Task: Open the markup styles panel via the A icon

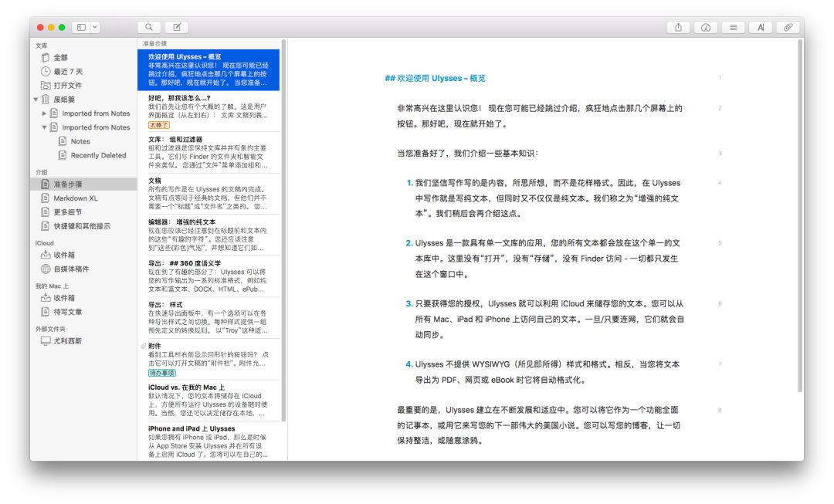Action: (x=761, y=26)
